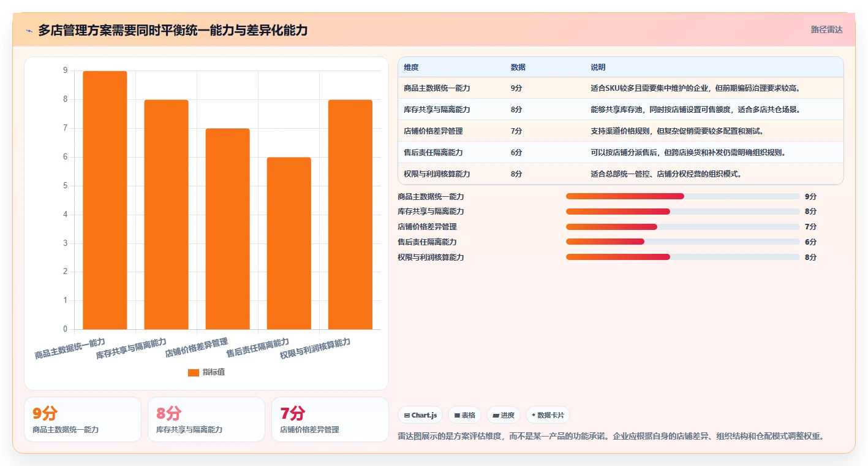Click the footer note starting 雷达图展示的是
The width and height of the screenshot is (868, 466).
[x=611, y=437]
